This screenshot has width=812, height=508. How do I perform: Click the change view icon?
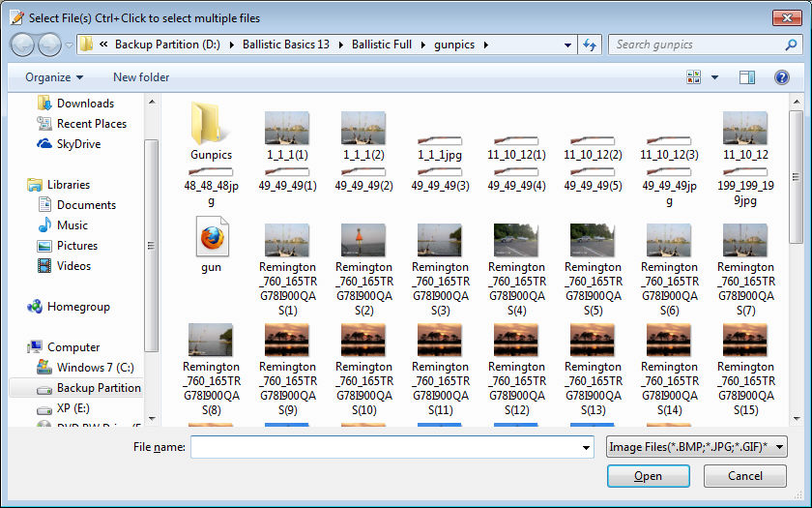coord(693,77)
